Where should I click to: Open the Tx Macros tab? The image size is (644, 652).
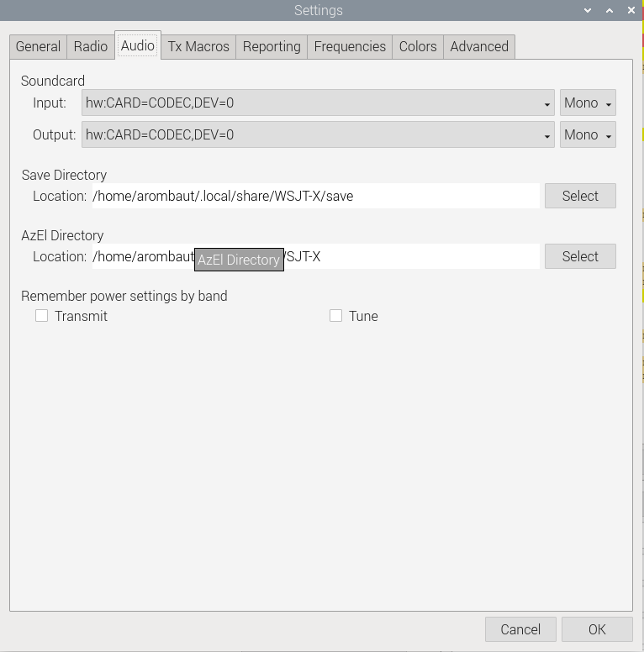click(x=198, y=46)
